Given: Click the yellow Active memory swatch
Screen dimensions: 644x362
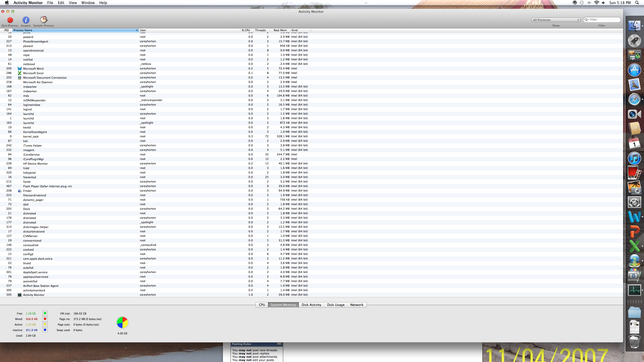Looking at the screenshot, I should 45,324.
